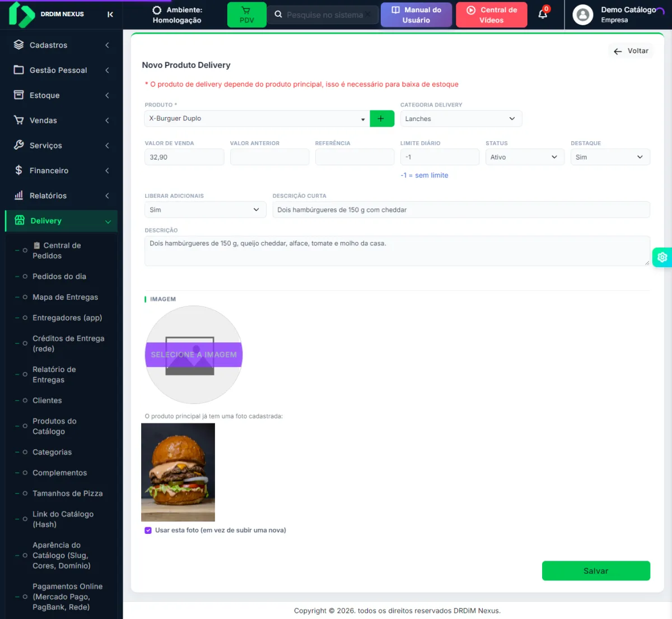Open the notifications bell icon
The width and height of the screenshot is (672, 619).
pos(543,13)
